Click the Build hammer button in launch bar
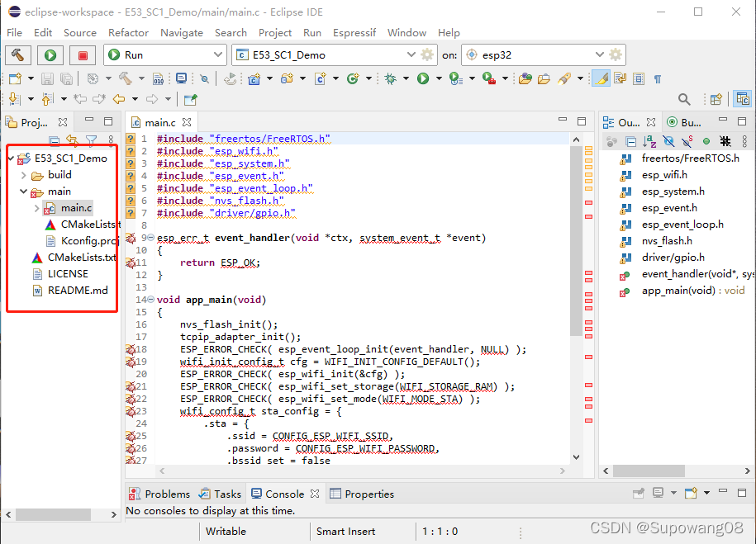 [x=18, y=55]
